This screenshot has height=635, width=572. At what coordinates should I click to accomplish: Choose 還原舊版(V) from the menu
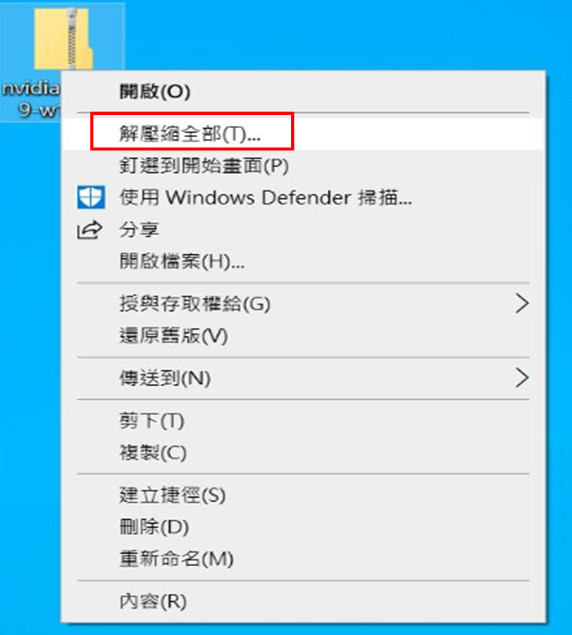click(x=303, y=336)
